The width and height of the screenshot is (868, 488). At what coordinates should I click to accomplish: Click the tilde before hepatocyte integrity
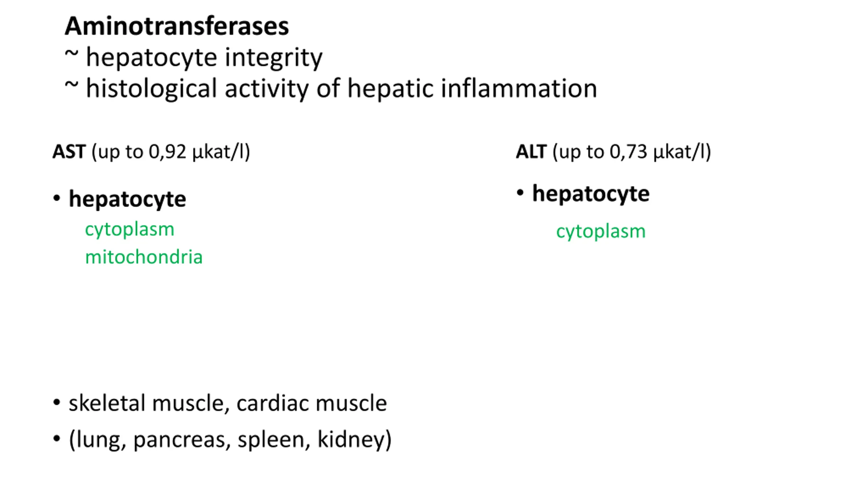[71, 54]
